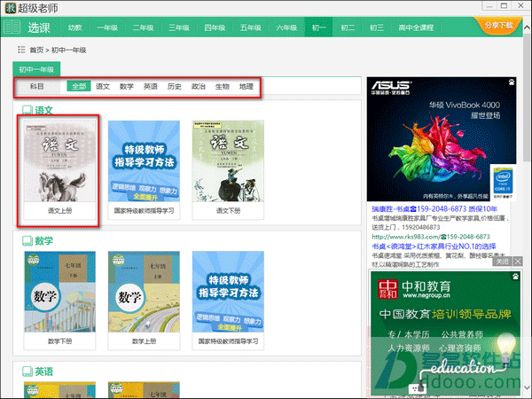The image size is (532, 399).
Task: Click the 数学 section book icon
Action: (x=27, y=241)
